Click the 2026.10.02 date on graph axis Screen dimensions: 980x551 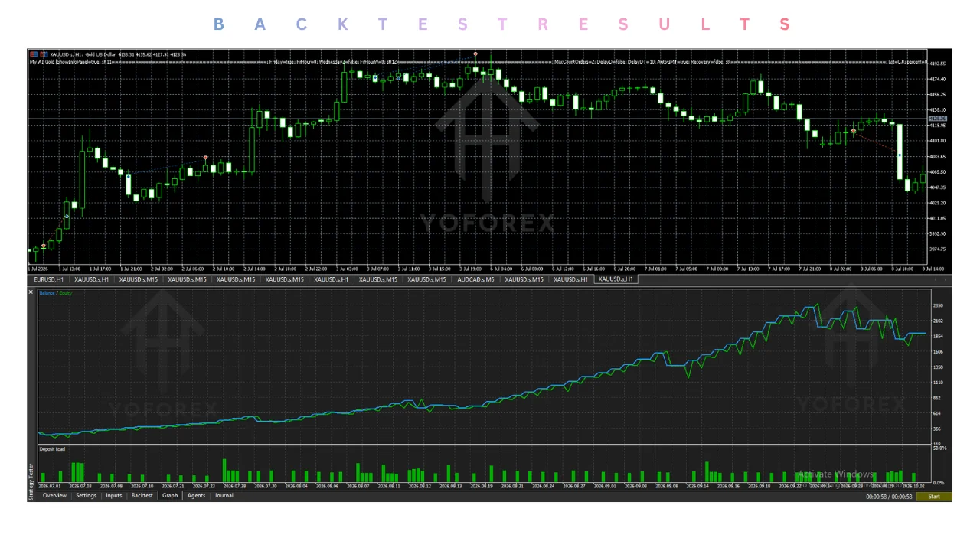click(x=913, y=486)
